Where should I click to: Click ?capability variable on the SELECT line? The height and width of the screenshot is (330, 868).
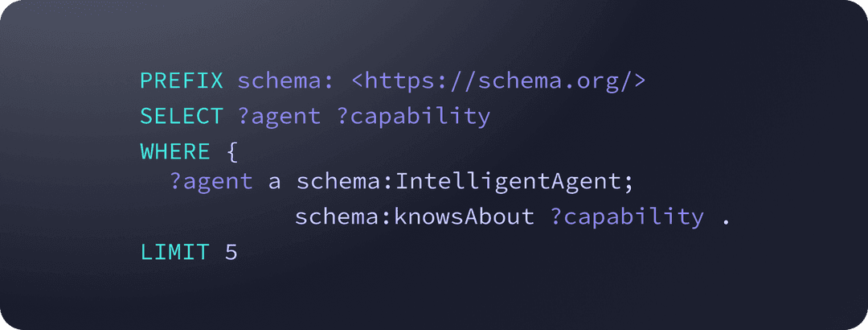pyautogui.click(x=414, y=116)
